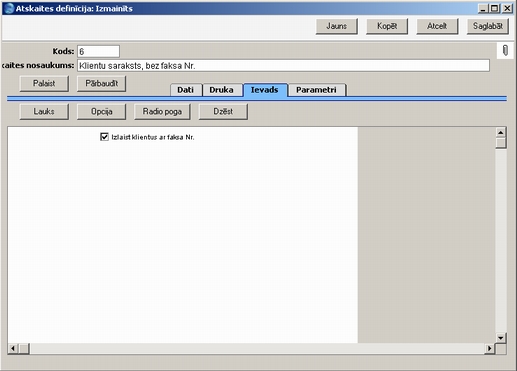Save with the Saglabāt button
The height and width of the screenshot is (371, 517).
click(x=488, y=26)
